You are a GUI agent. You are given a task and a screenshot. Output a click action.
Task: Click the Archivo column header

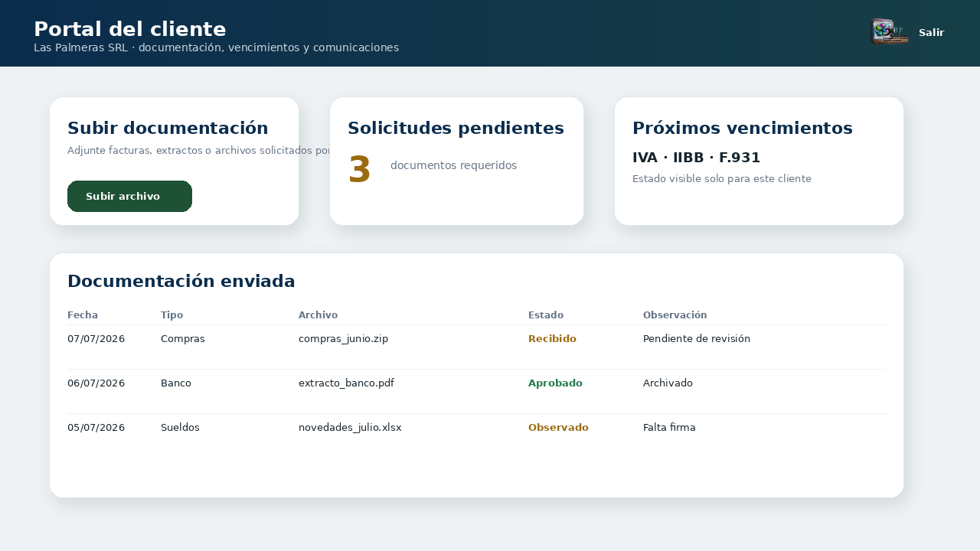coord(318,315)
